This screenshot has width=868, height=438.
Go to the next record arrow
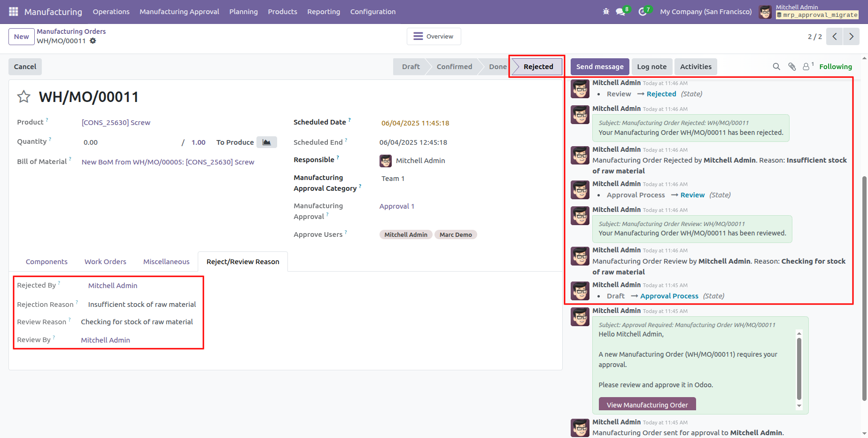click(x=851, y=37)
